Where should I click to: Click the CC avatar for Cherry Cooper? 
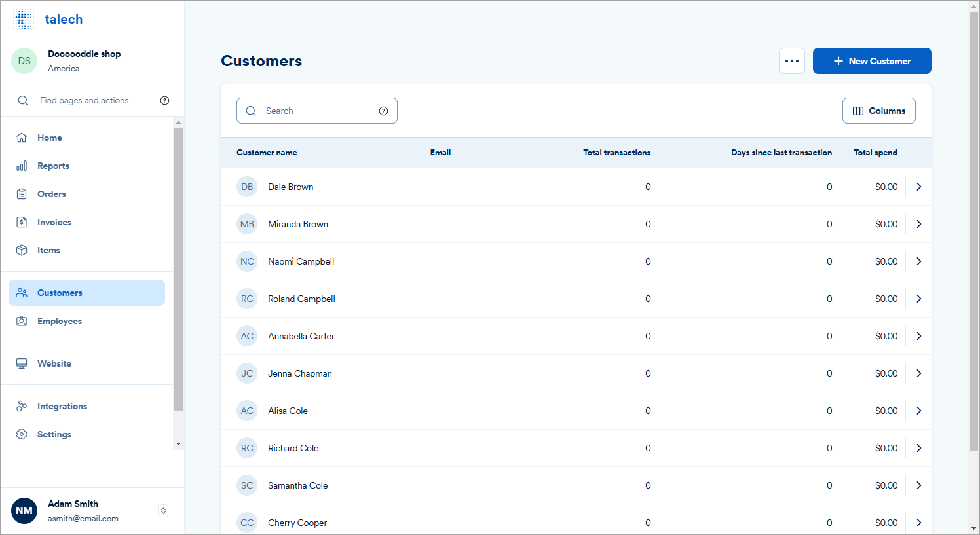pyautogui.click(x=247, y=523)
